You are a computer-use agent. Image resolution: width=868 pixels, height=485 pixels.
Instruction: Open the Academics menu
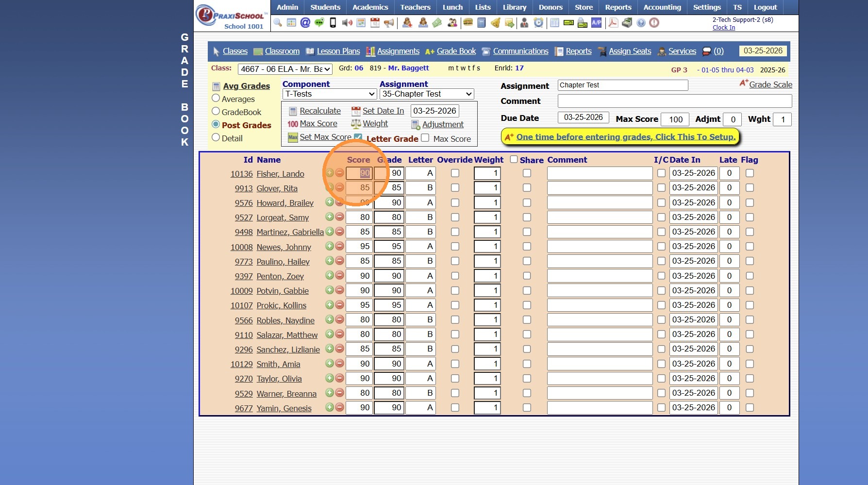point(370,7)
